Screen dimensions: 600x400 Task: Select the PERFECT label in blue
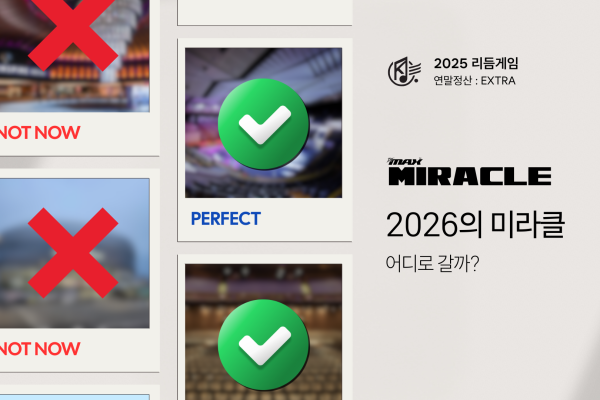tap(226, 219)
